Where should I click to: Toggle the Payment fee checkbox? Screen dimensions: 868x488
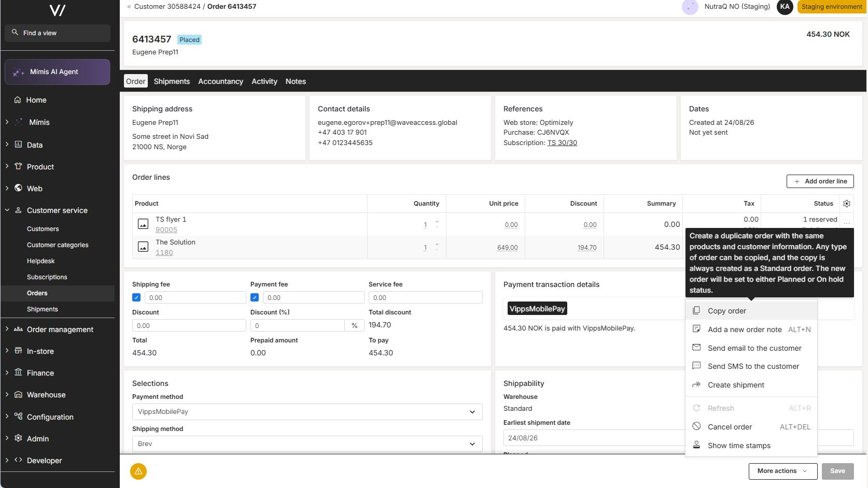tap(255, 297)
